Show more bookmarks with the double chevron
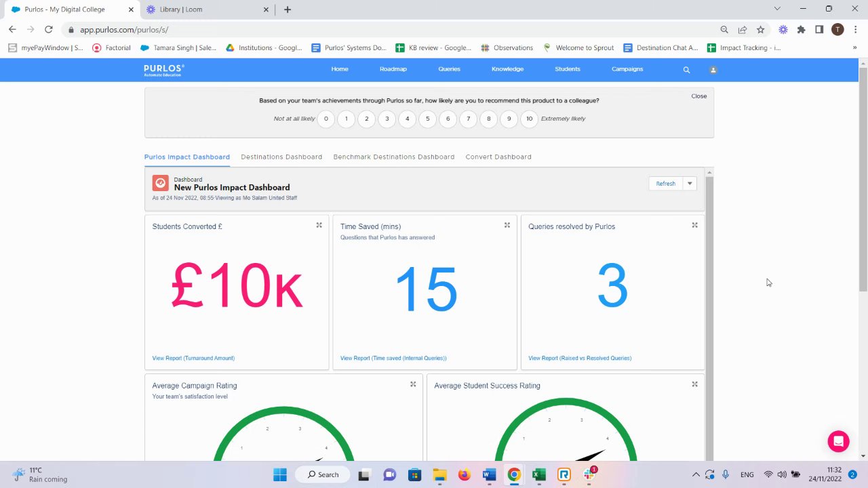This screenshot has width=868, height=488. coord(854,47)
